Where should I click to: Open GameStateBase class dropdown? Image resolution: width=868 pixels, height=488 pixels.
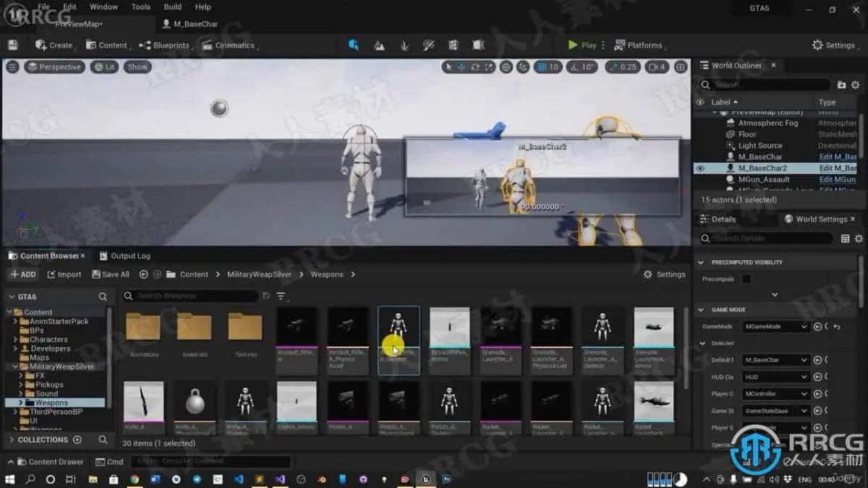[x=776, y=411]
